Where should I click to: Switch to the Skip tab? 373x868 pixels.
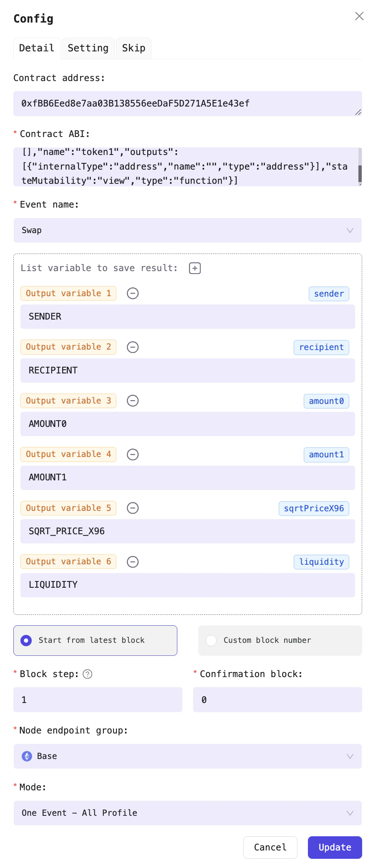134,48
